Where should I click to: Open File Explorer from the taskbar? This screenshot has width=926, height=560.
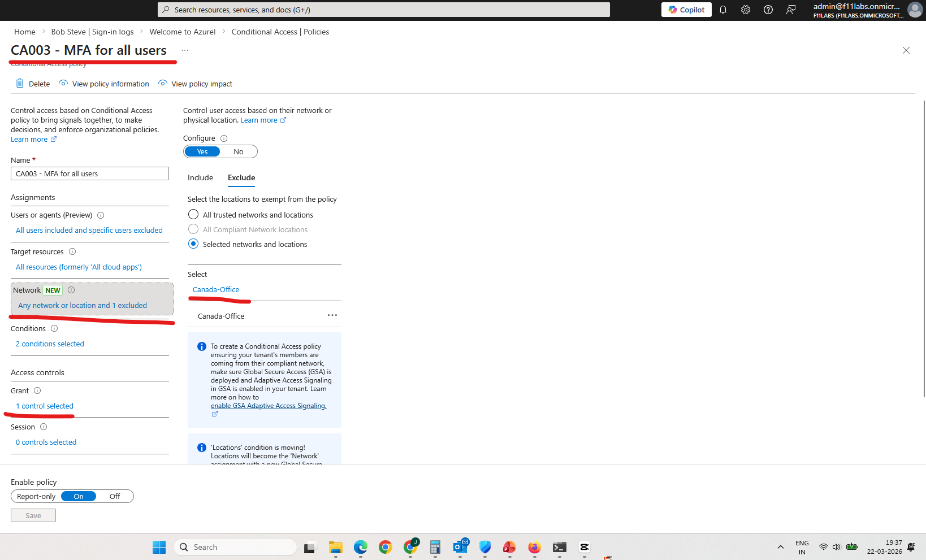click(336, 547)
